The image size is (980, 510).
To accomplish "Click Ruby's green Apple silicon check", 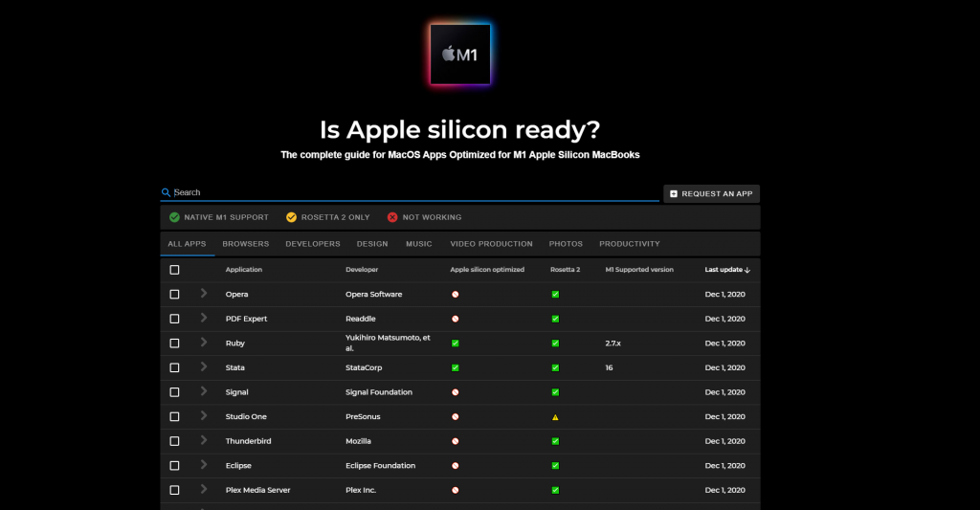I will (x=455, y=344).
